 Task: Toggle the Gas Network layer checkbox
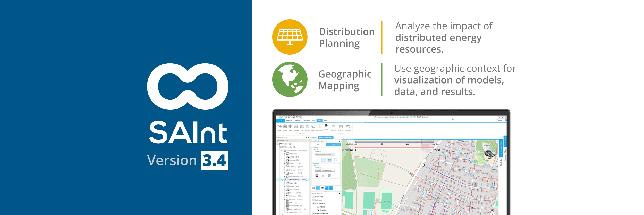tap(313, 203)
